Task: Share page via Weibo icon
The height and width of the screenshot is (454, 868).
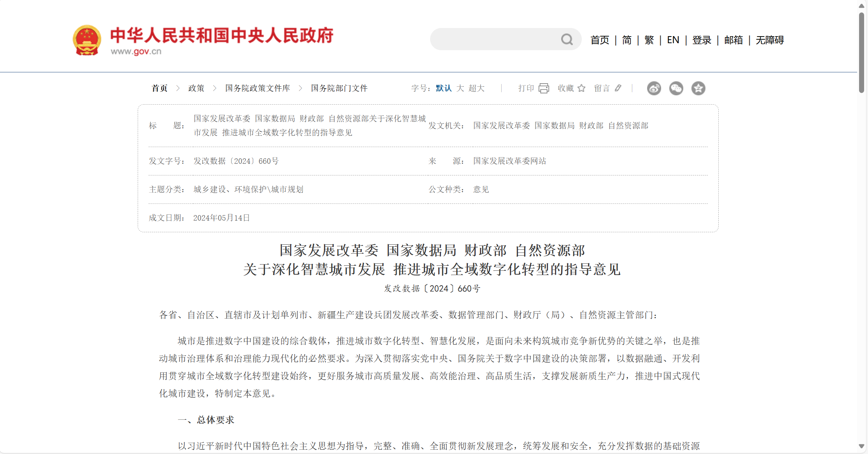Action: point(654,88)
